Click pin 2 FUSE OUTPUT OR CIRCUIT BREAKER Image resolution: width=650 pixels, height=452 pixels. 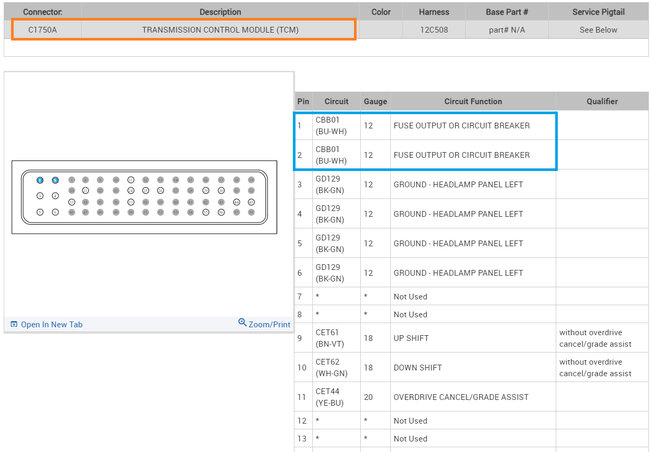click(x=461, y=155)
